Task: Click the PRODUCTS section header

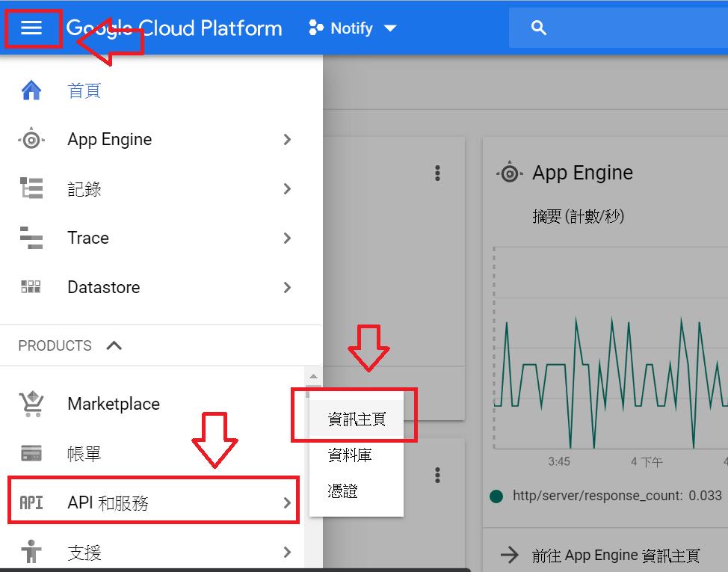Action: (55, 345)
